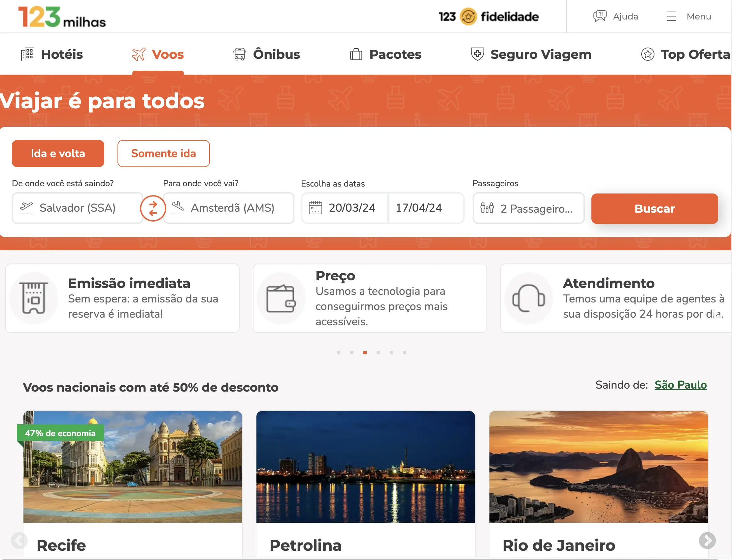Go to previous destination carousel arrow

19,540
